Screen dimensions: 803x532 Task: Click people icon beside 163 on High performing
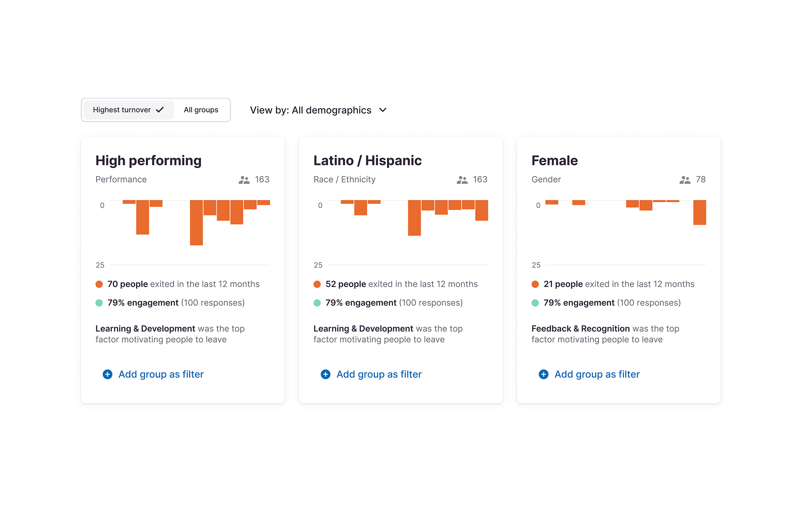tap(244, 180)
